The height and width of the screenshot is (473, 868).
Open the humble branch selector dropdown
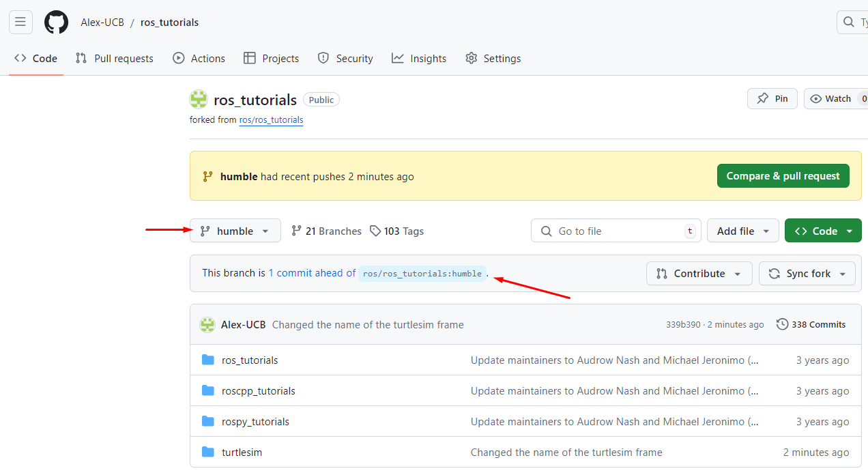tap(235, 231)
